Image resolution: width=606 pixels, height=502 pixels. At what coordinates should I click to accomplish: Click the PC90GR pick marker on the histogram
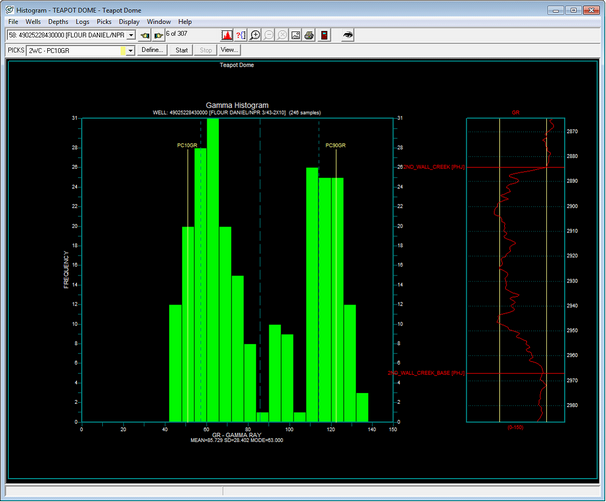click(x=335, y=146)
